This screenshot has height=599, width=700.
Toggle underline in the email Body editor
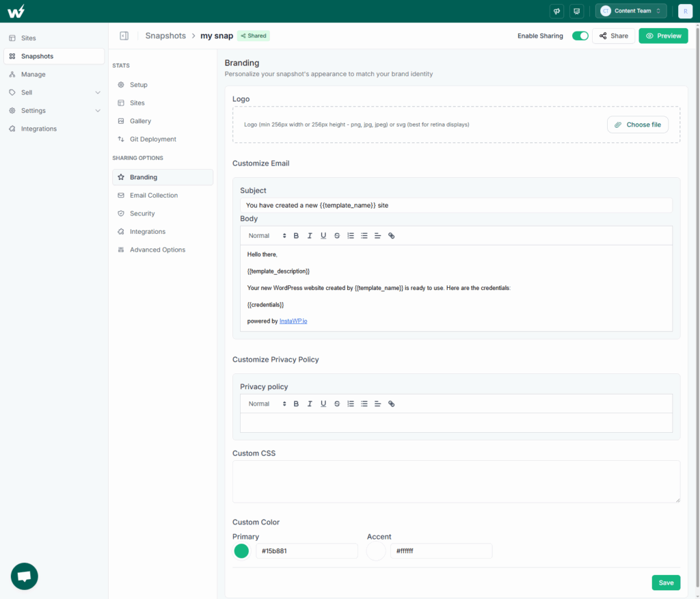pyautogui.click(x=323, y=236)
